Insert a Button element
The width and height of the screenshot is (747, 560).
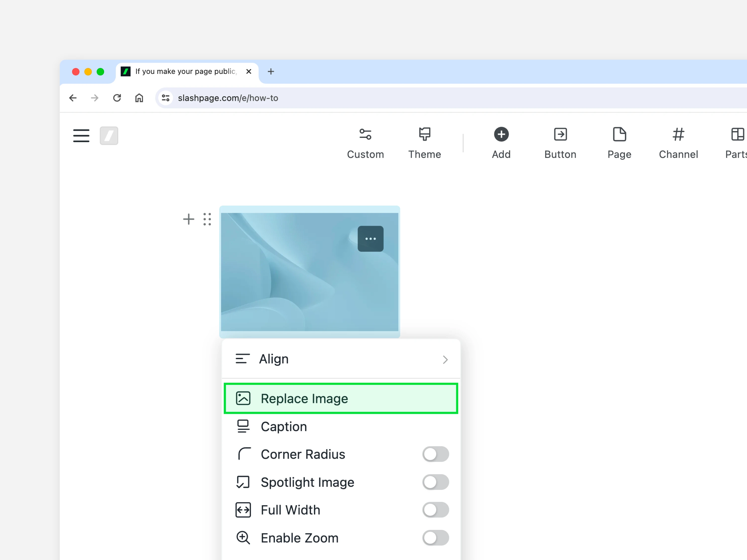(560, 143)
